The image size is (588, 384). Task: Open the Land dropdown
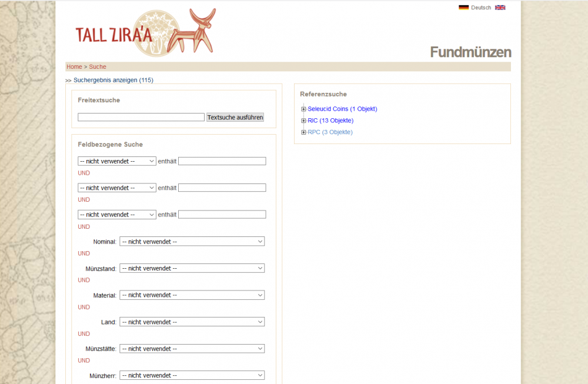pos(192,322)
